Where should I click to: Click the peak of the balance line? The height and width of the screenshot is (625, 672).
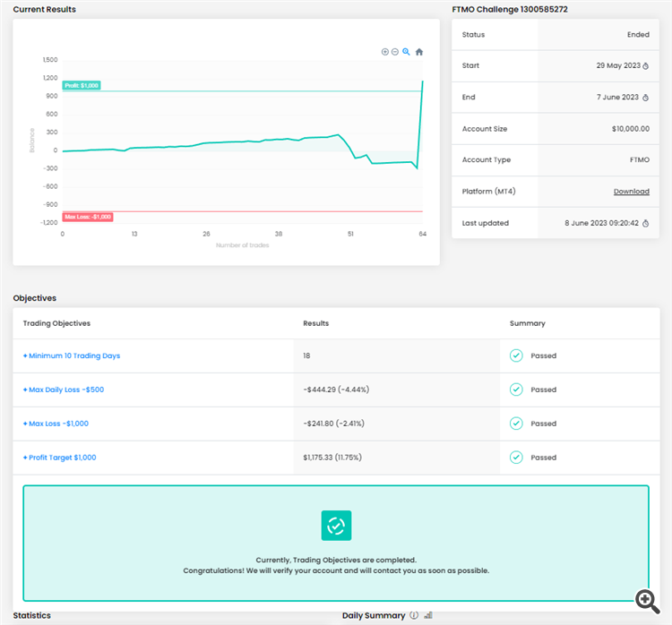(423, 81)
